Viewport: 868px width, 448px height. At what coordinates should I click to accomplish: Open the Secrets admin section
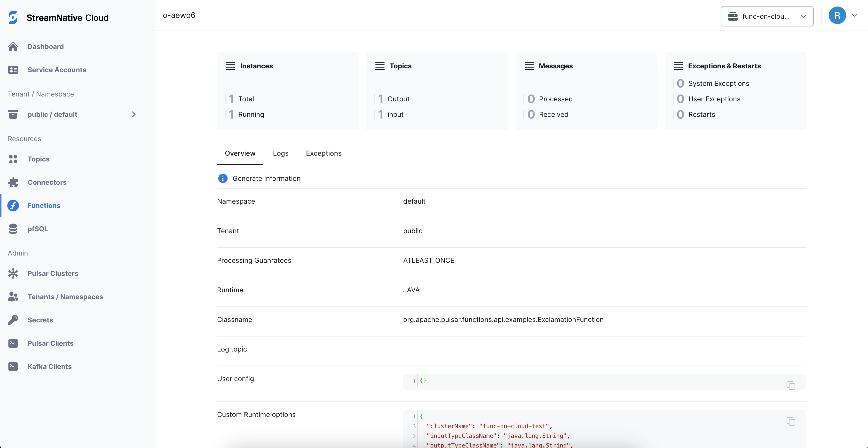(40, 320)
